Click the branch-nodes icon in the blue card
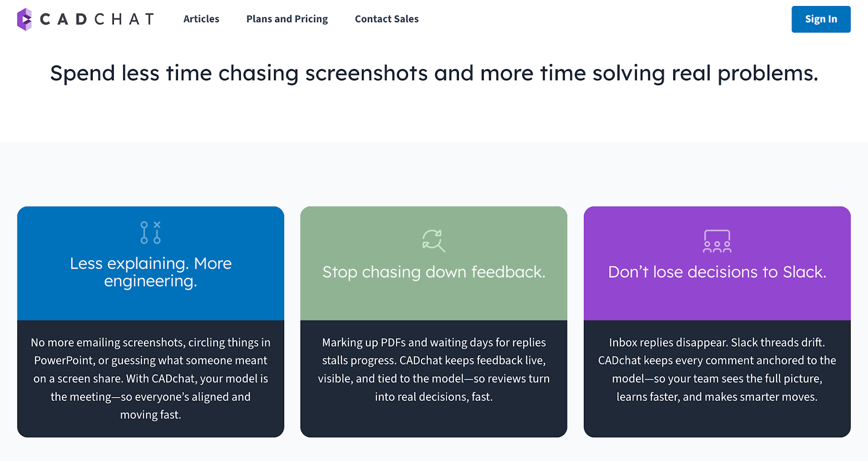This screenshot has height=461, width=868. point(151,232)
